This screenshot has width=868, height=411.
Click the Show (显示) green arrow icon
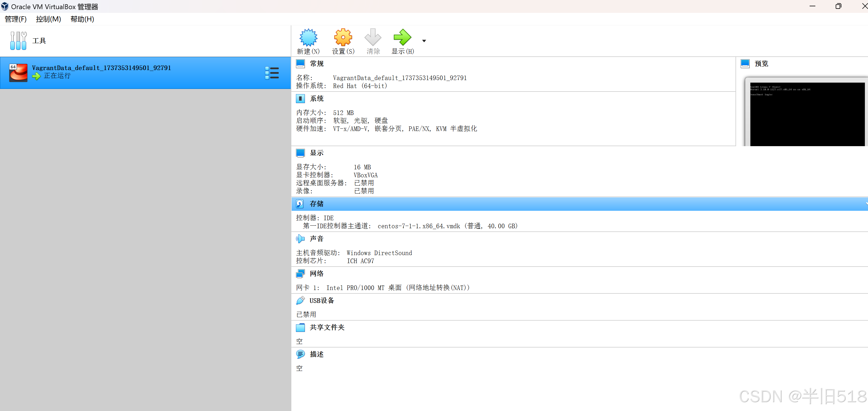(402, 37)
